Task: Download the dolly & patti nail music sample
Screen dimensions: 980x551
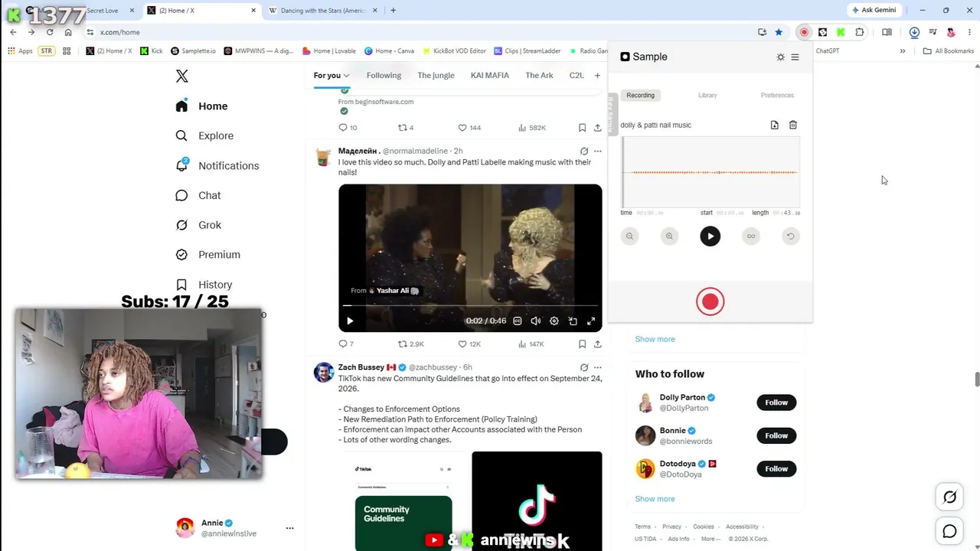Action: 774,125
